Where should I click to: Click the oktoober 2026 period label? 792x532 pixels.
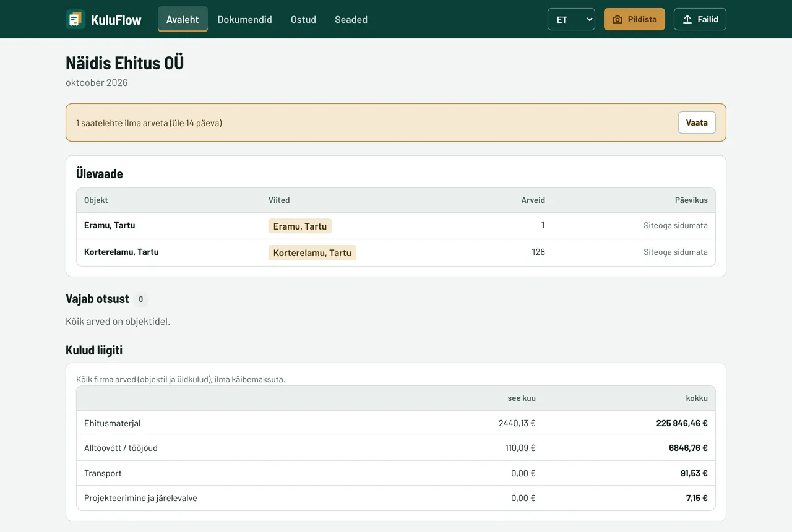tap(97, 82)
